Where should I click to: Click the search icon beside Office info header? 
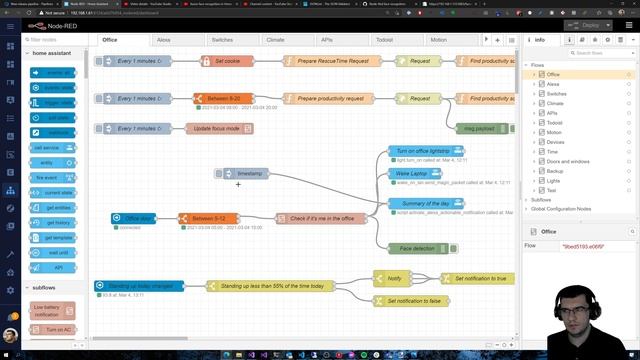[632, 231]
